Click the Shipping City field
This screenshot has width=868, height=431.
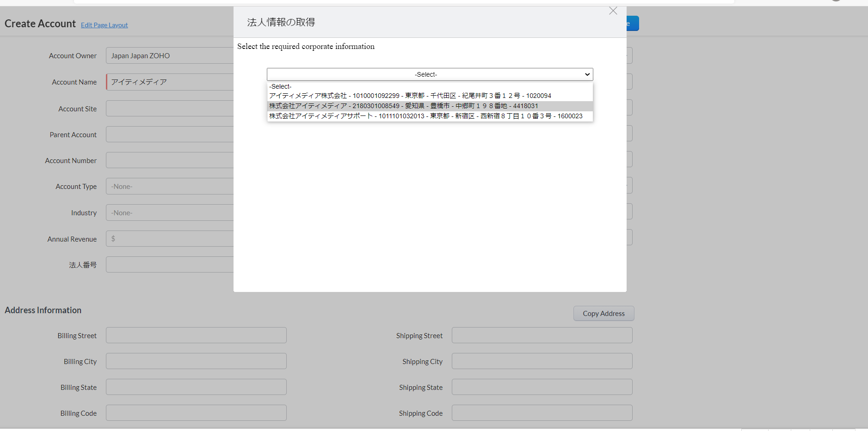click(542, 361)
